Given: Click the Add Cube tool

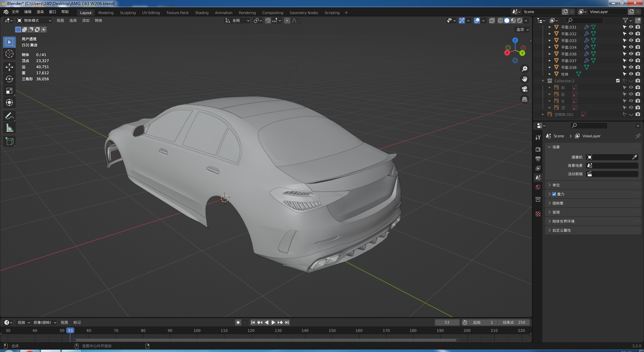Looking at the screenshot, I should pos(9,141).
